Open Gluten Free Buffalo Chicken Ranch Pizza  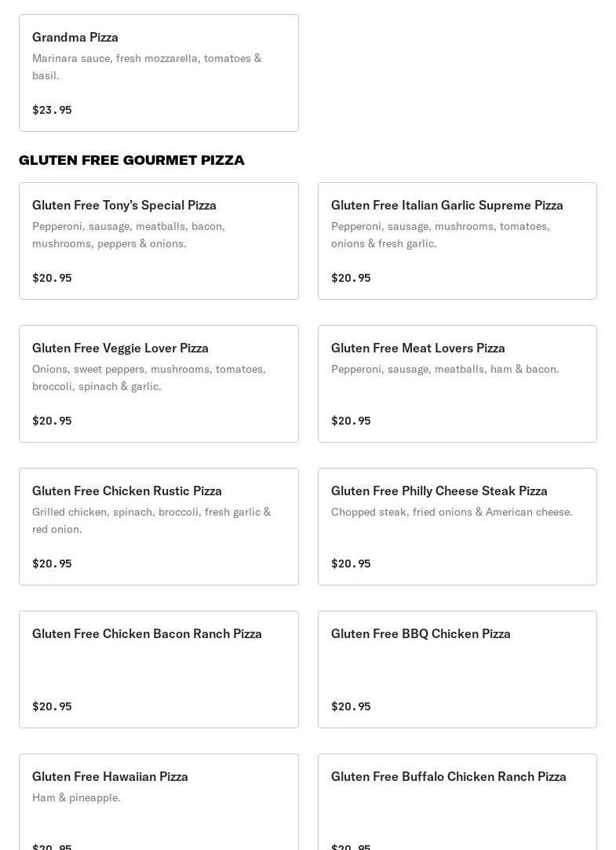(x=448, y=776)
